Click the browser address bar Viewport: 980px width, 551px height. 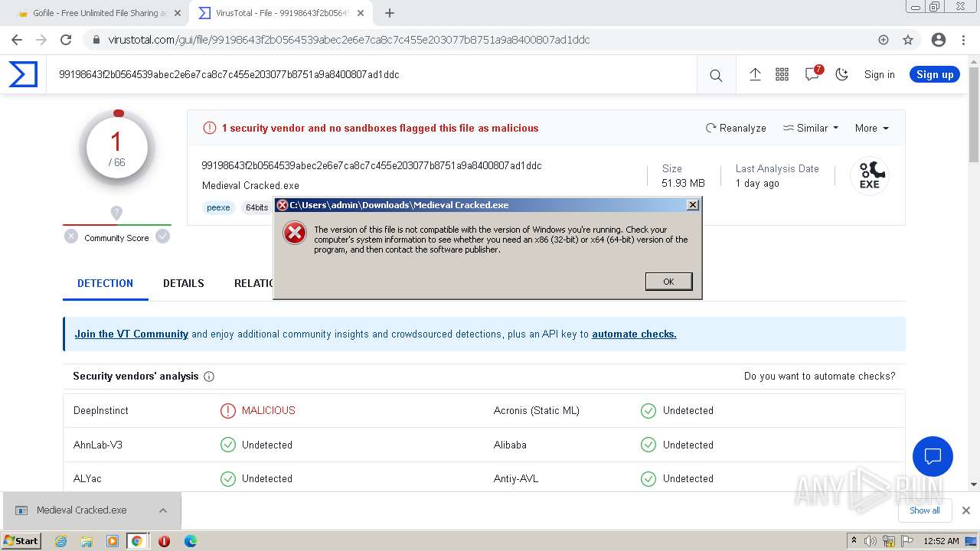pos(490,40)
